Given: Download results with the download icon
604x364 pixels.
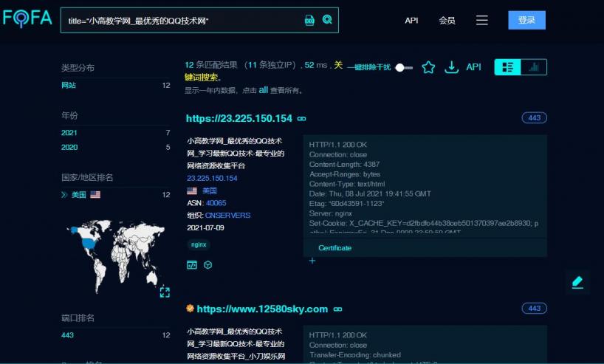Looking at the screenshot, I should point(451,67).
